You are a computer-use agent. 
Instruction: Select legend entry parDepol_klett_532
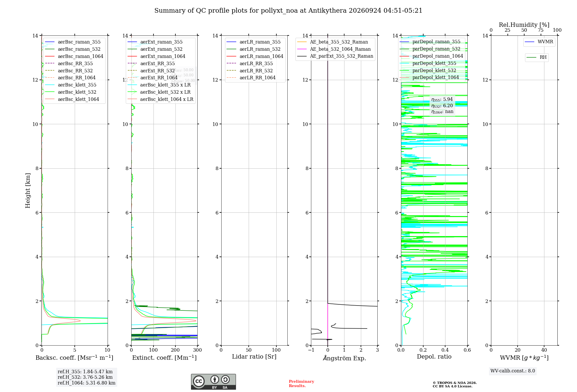(x=428, y=71)
